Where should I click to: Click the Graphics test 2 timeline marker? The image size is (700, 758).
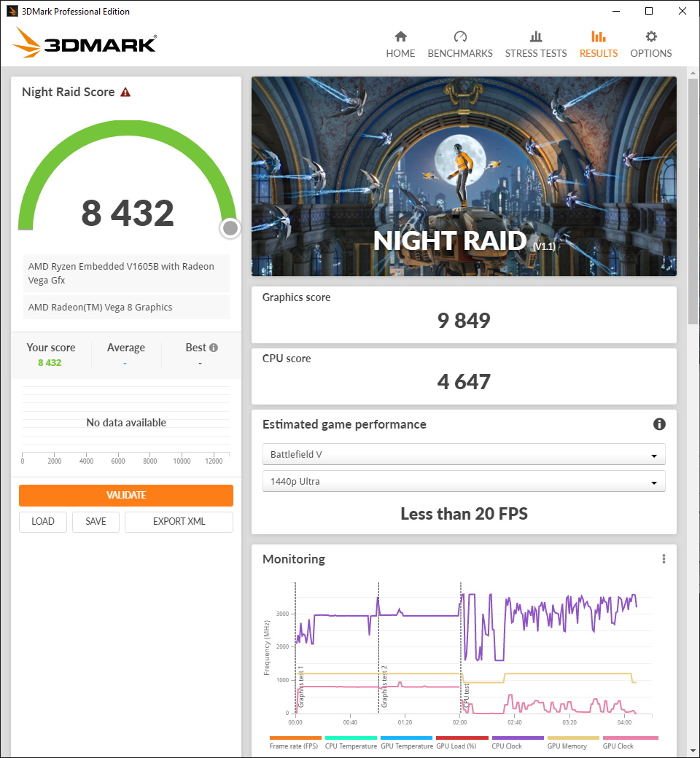384,687
